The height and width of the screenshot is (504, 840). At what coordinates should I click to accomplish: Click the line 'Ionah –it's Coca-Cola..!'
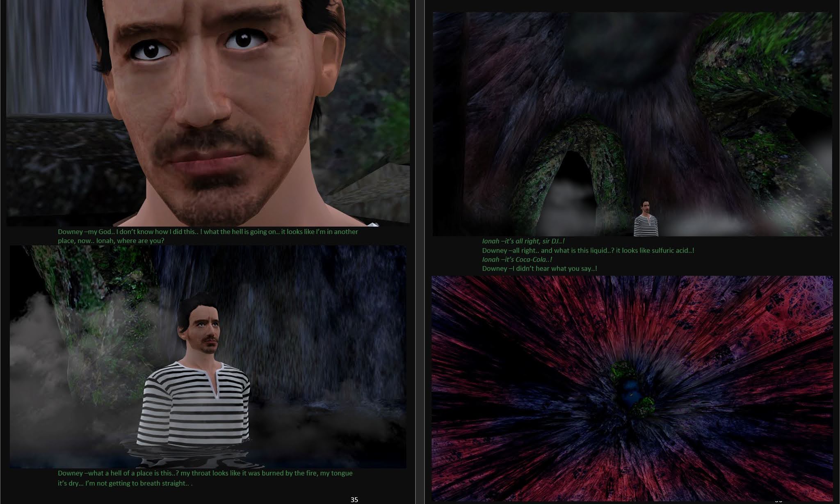click(x=517, y=259)
